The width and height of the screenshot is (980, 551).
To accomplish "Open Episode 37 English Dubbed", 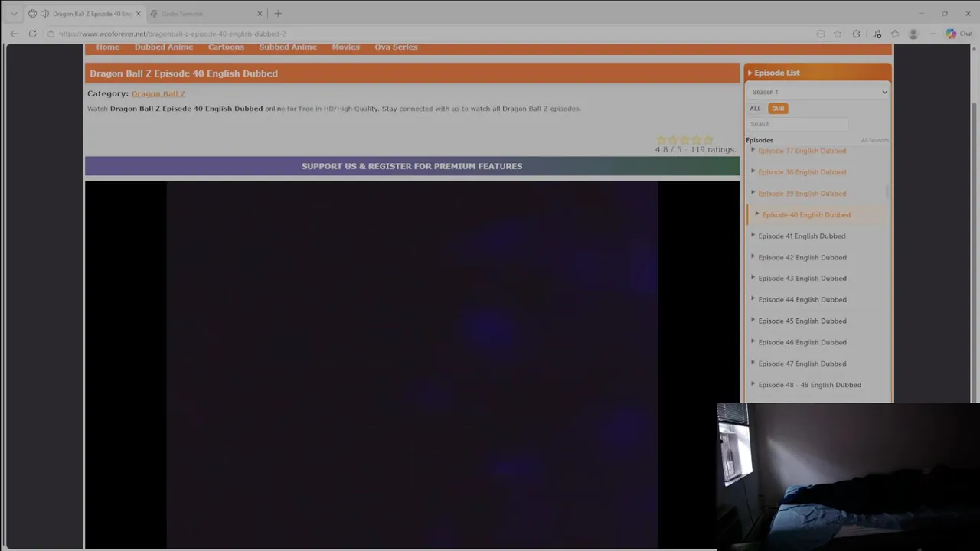I will (802, 151).
